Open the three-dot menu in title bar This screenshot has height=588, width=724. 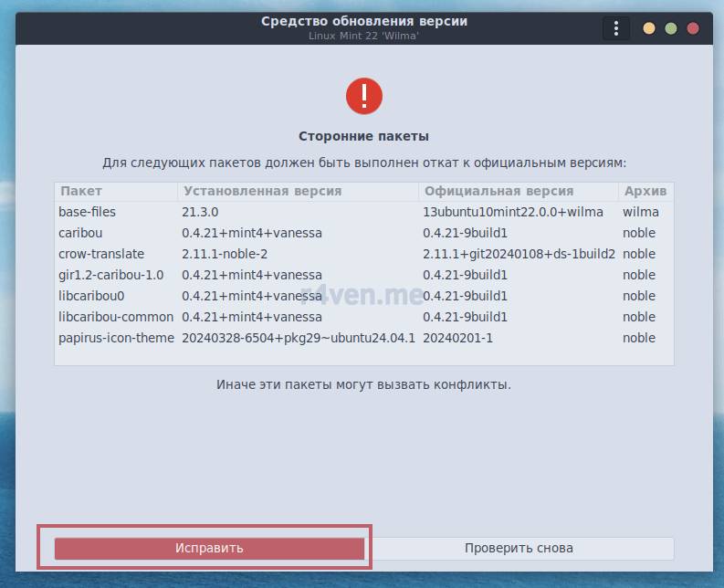coord(616,28)
